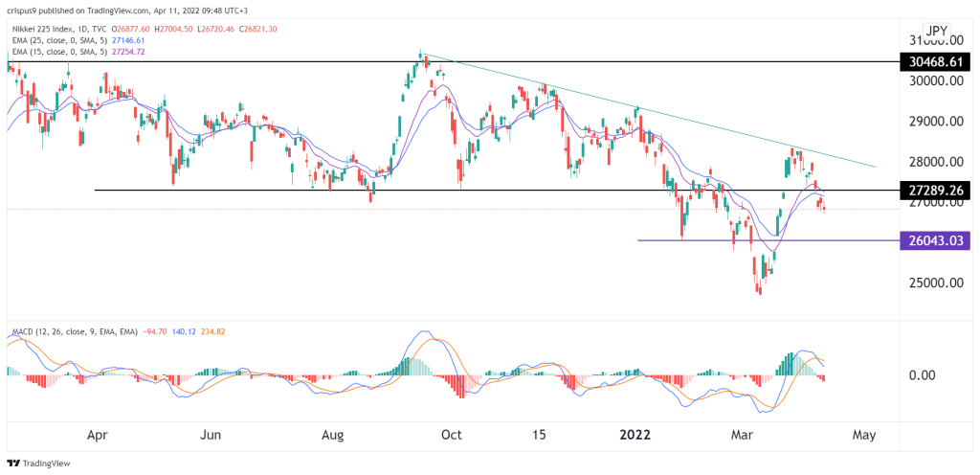Click the 15 label on time axis

539,435
